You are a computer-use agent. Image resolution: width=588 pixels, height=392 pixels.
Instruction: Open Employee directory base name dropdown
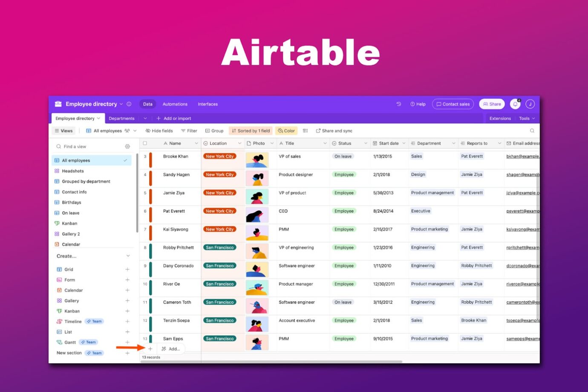tap(121, 104)
